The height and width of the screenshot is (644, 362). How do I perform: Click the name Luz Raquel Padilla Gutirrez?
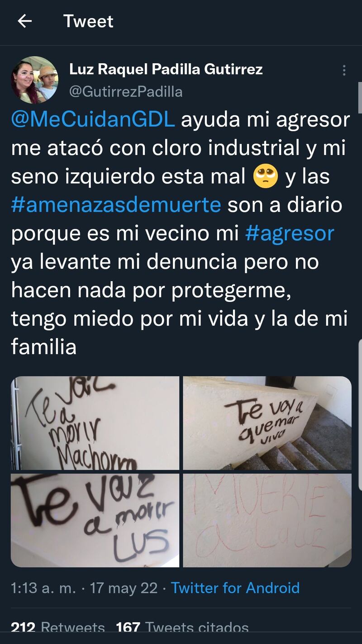pyautogui.click(x=166, y=70)
